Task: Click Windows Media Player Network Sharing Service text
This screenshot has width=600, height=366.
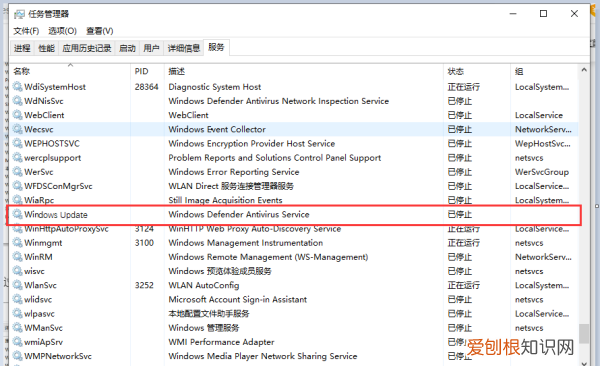Action: click(x=262, y=356)
